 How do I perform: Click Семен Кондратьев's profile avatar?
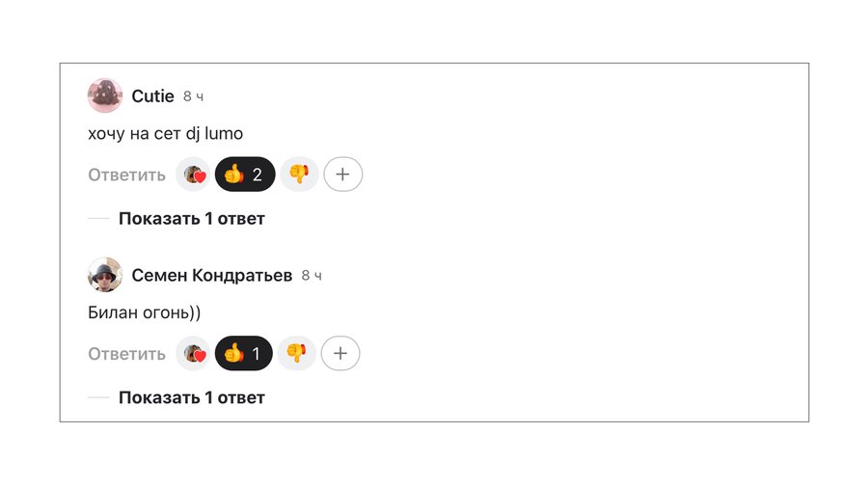[104, 275]
